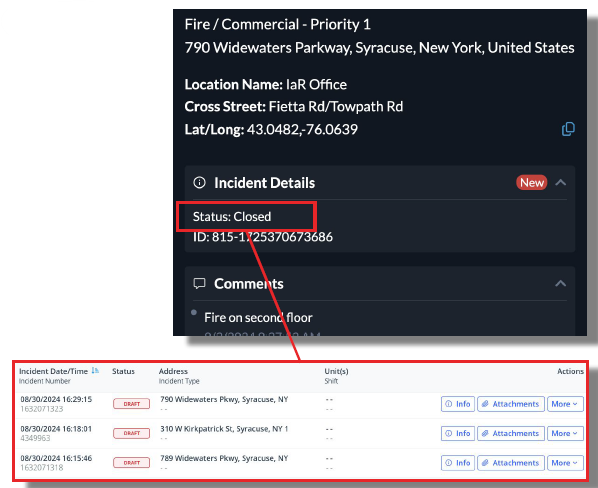Sort by Incident Date/Time sort icon
Viewport: 598px width, 488px height.
[x=95, y=370]
